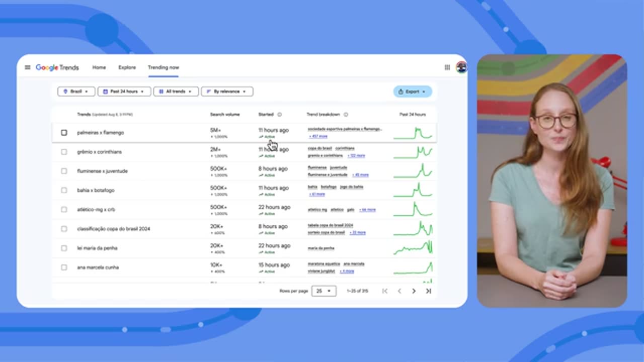Expand +122 more for grêmio x corinthians
This screenshot has width=644, height=362.
[356, 156]
